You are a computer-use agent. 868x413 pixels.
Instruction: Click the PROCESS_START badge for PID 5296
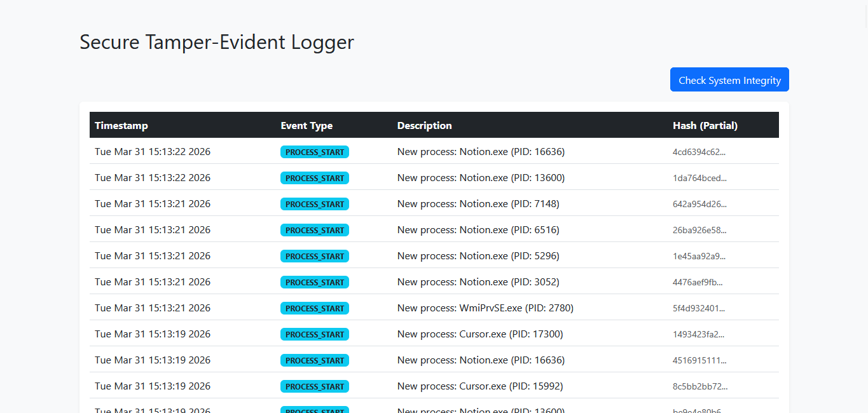click(314, 256)
